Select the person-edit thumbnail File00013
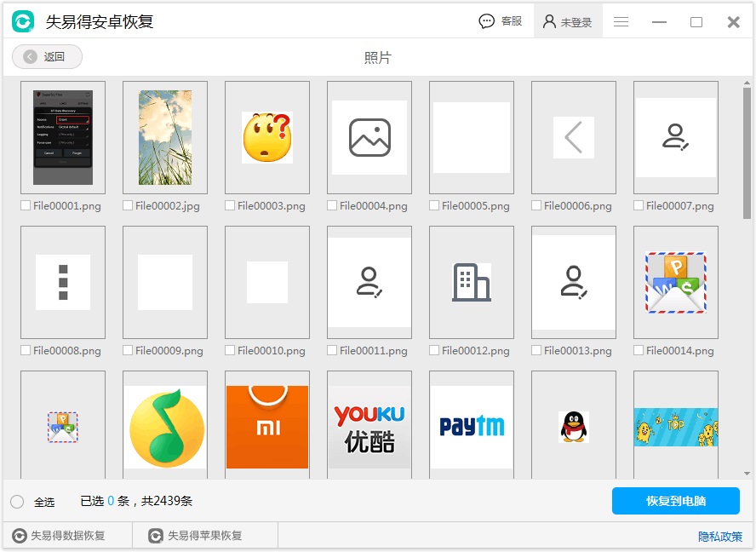The height and width of the screenshot is (552, 756). point(574,282)
